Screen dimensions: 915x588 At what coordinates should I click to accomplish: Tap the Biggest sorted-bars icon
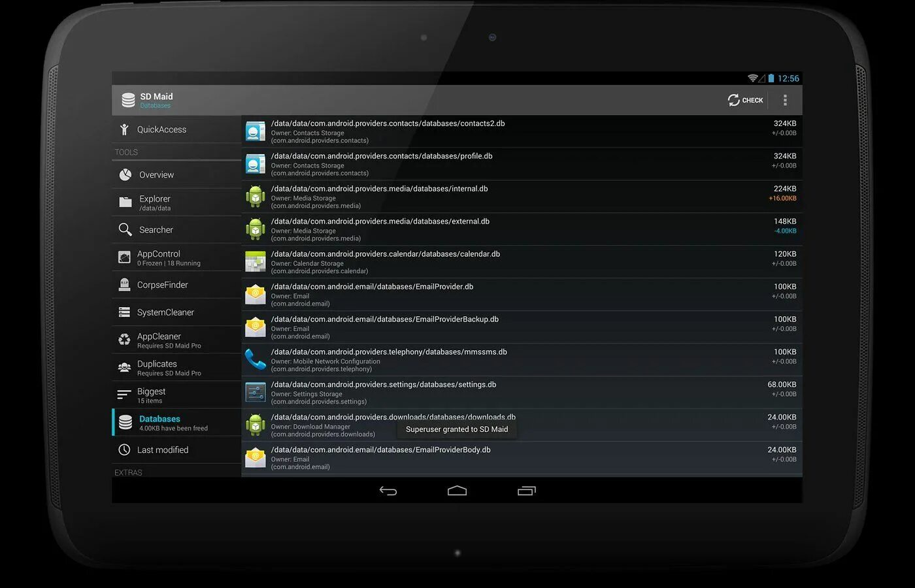click(124, 395)
